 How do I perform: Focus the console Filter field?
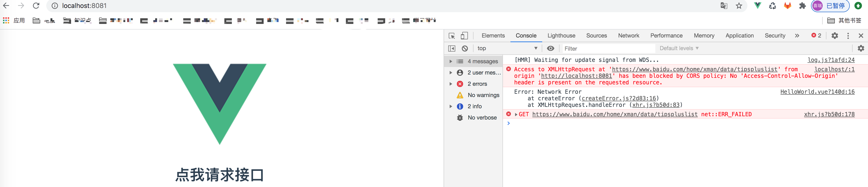(609, 48)
